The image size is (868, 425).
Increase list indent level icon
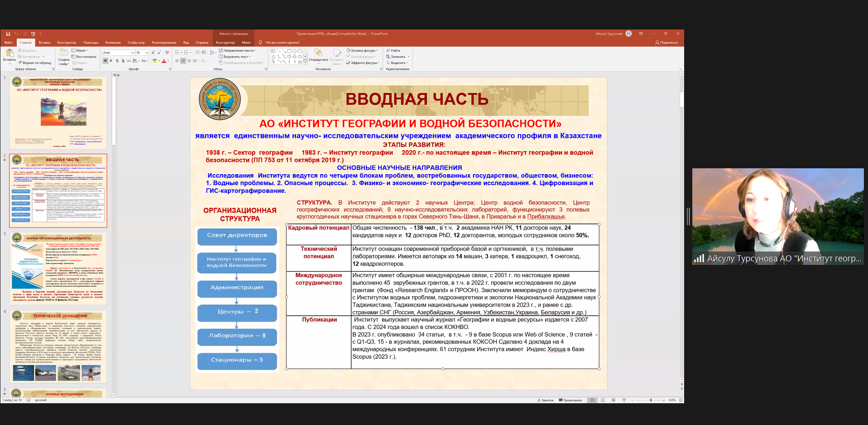point(204,52)
